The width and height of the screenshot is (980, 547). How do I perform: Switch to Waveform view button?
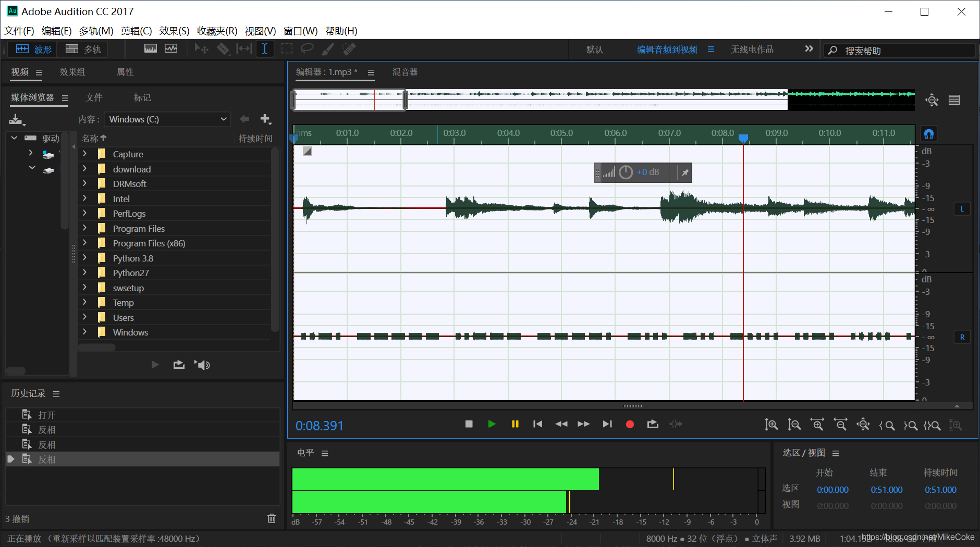33,49
